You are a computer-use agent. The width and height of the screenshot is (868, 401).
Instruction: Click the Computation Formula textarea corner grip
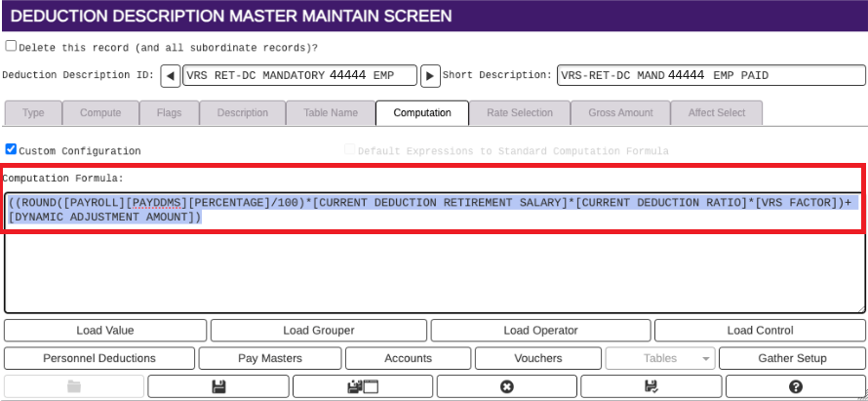[861, 309]
